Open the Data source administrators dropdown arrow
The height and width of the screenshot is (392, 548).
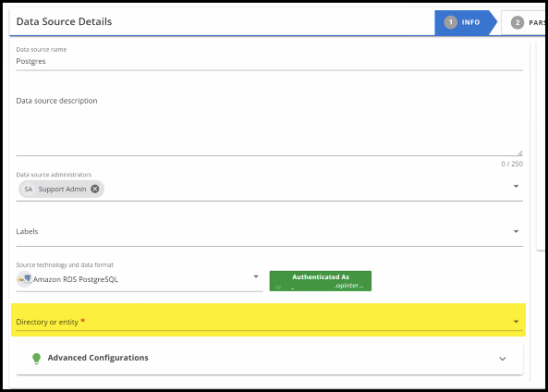pos(516,187)
